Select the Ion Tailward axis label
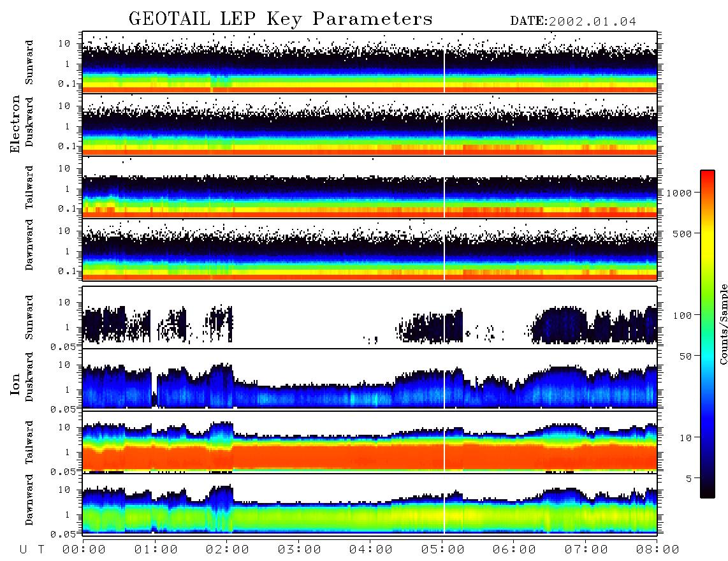 pyautogui.click(x=29, y=442)
